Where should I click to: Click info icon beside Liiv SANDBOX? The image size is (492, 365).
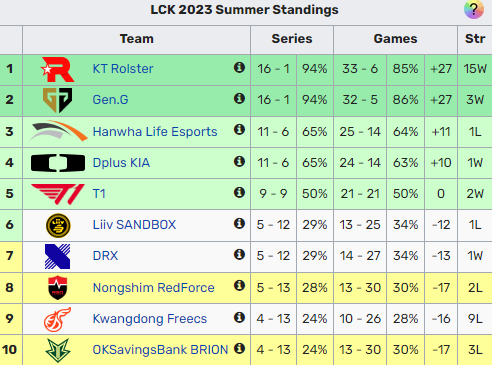[239, 223]
